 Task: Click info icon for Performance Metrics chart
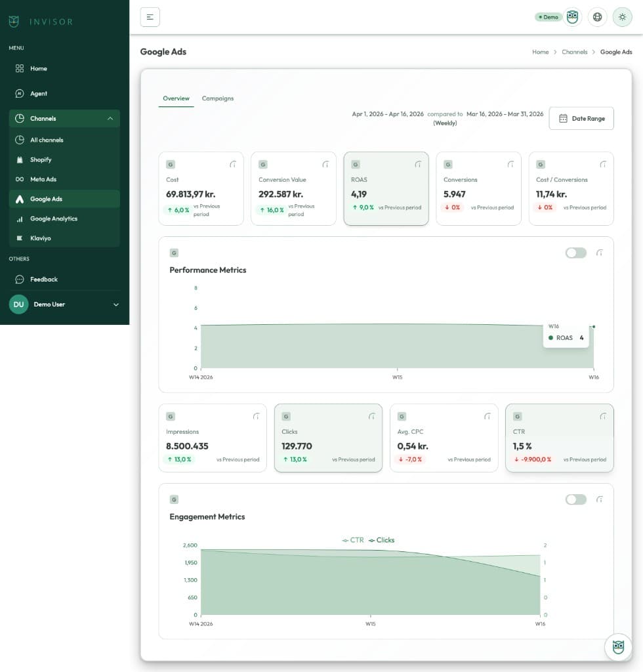[599, 253]
